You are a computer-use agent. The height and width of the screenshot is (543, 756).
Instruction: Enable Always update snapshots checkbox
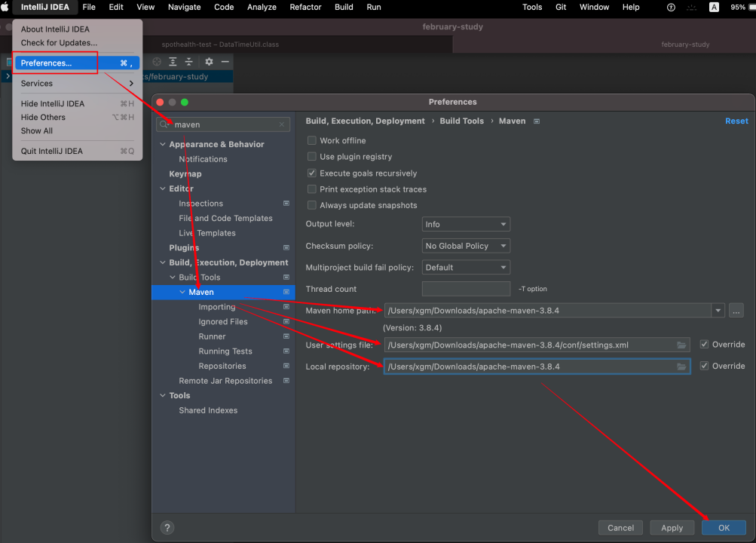click(312, 205)
